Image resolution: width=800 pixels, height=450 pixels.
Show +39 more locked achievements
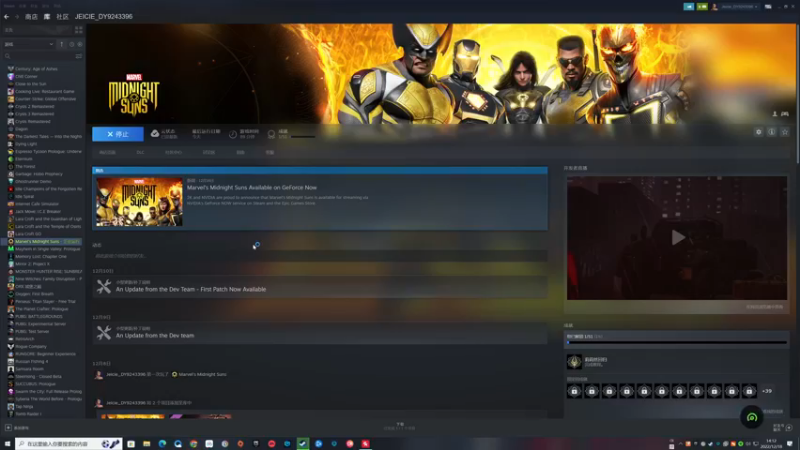point(767,391)
